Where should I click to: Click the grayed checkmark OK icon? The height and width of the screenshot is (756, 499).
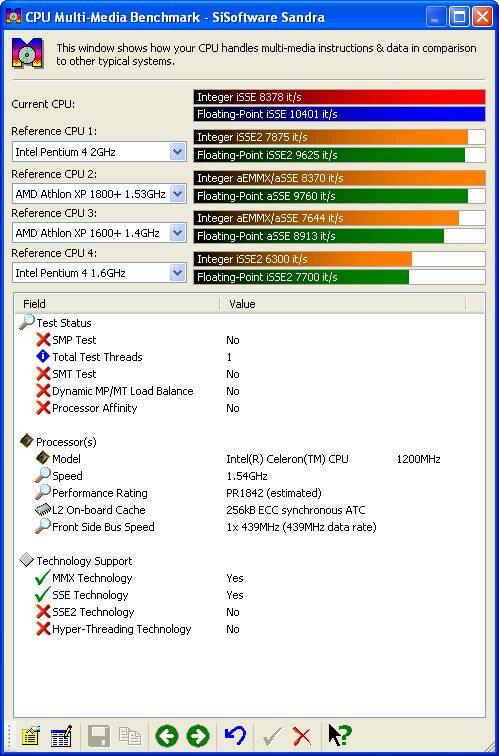(x=272, y=736)
